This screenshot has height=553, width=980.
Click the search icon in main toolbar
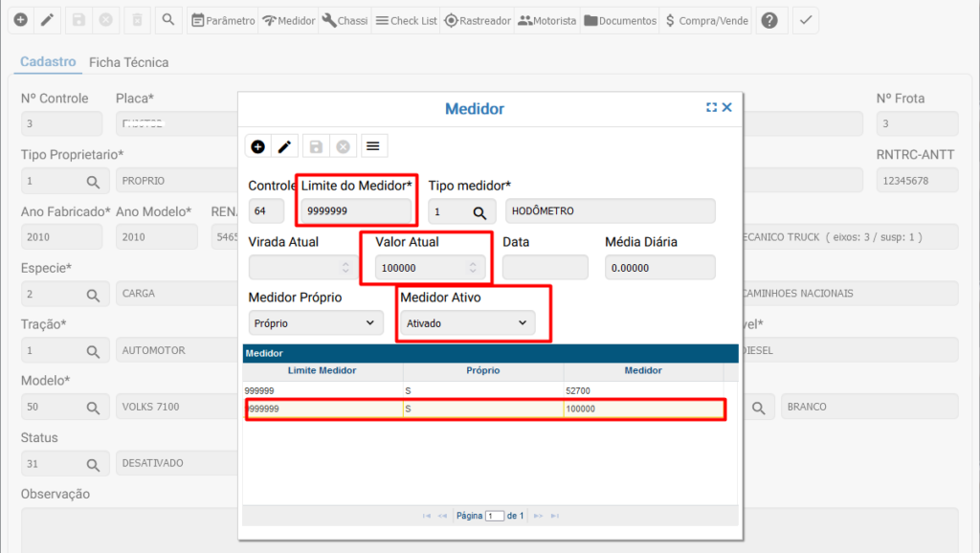pyautogui.click(x=167, y=20)
